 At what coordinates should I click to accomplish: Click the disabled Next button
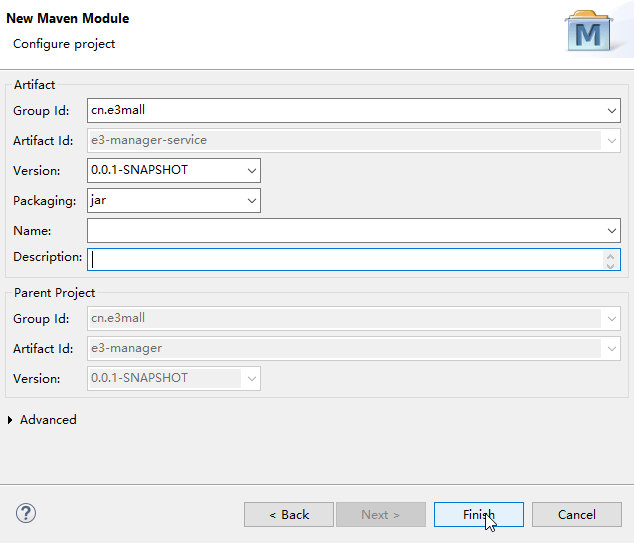click(x=380, y=514)
